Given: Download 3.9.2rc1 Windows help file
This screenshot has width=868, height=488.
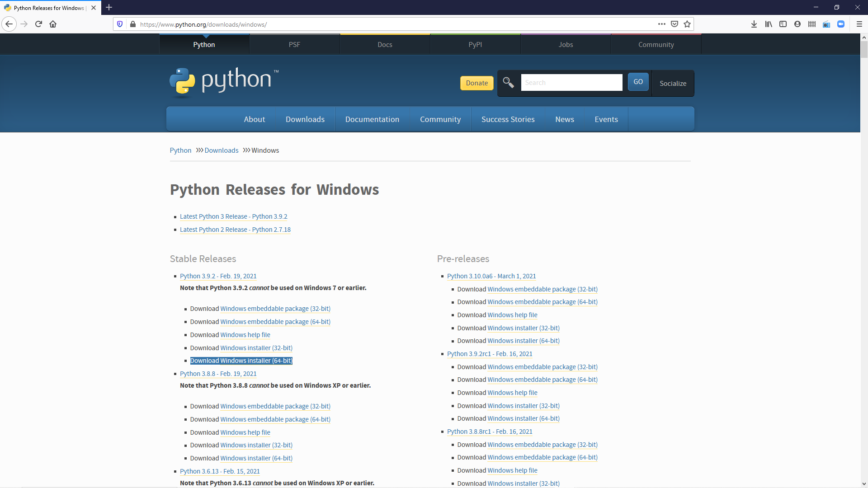Looking at the screenshot, I should [512, 393].
